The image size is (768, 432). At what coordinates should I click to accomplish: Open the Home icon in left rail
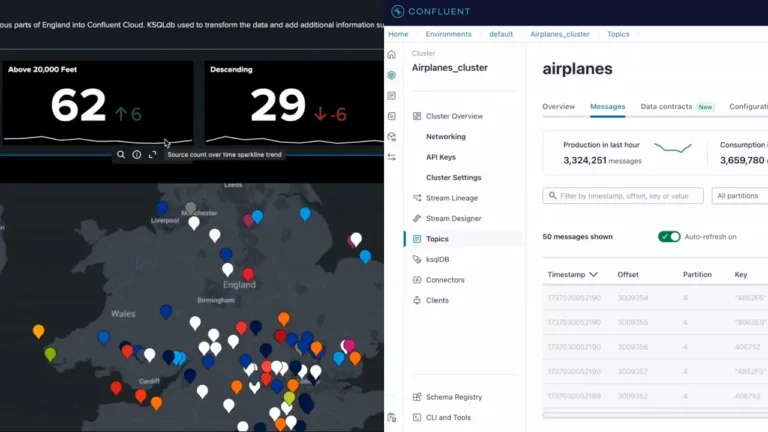coord(391,54)
